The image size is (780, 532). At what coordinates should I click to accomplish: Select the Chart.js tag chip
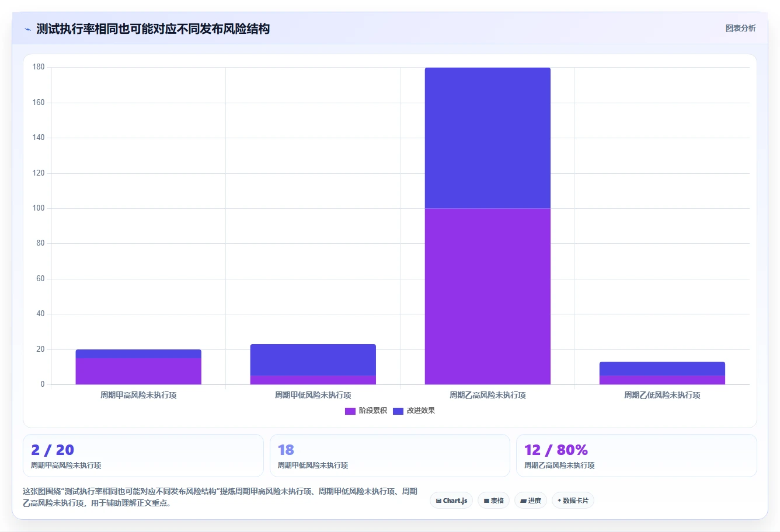(451, 501)
